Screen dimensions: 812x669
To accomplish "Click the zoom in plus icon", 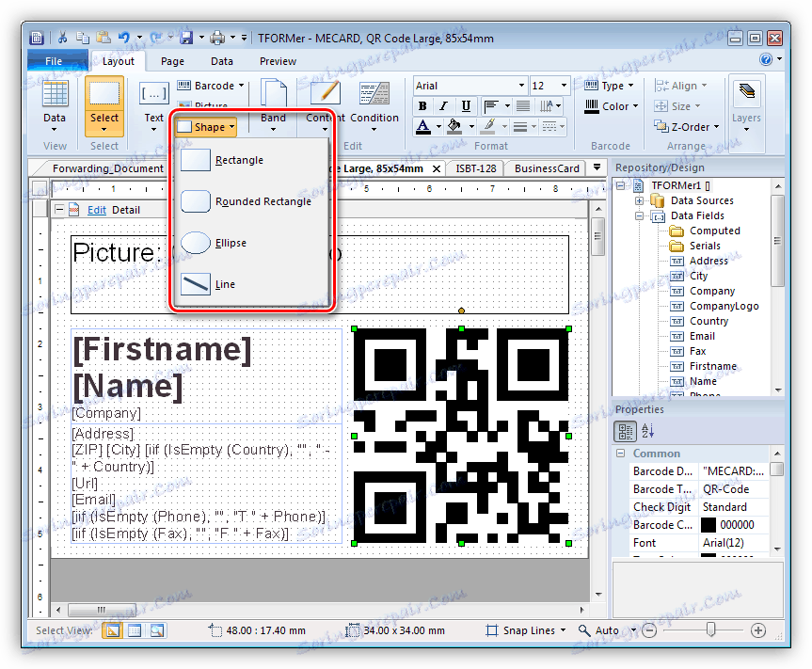I will (758, 630).
